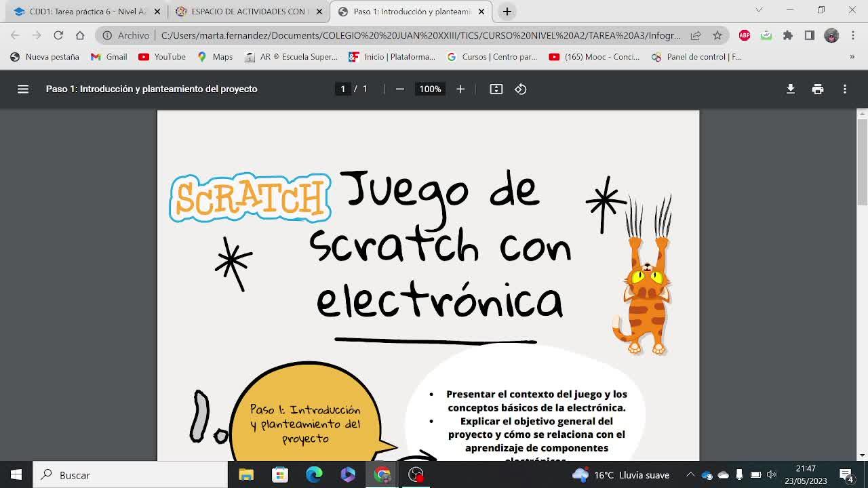Image resolution: width=868 pixels, height=488 pixels.
Task: Zoom in with the plus icon
Action: (460, 89)
